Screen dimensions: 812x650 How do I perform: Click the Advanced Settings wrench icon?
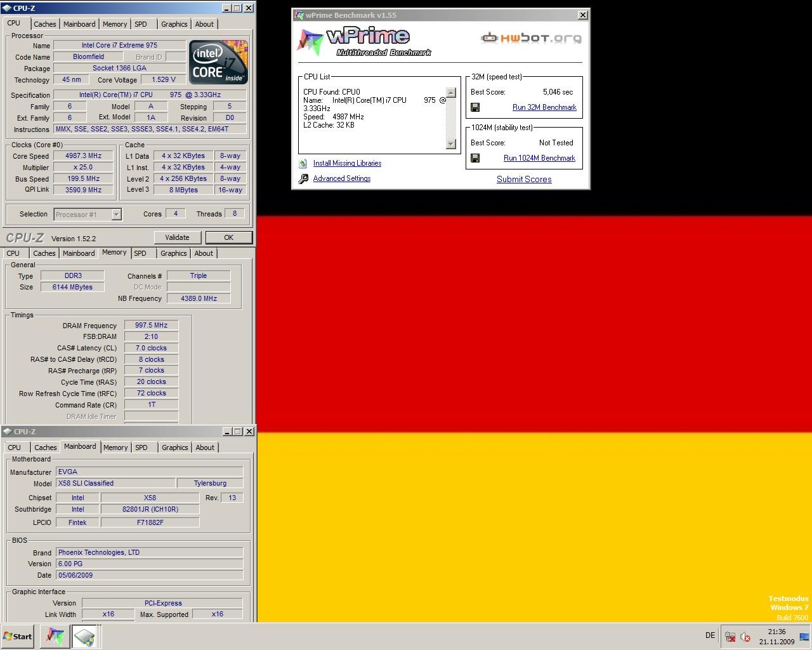[303, 179]
